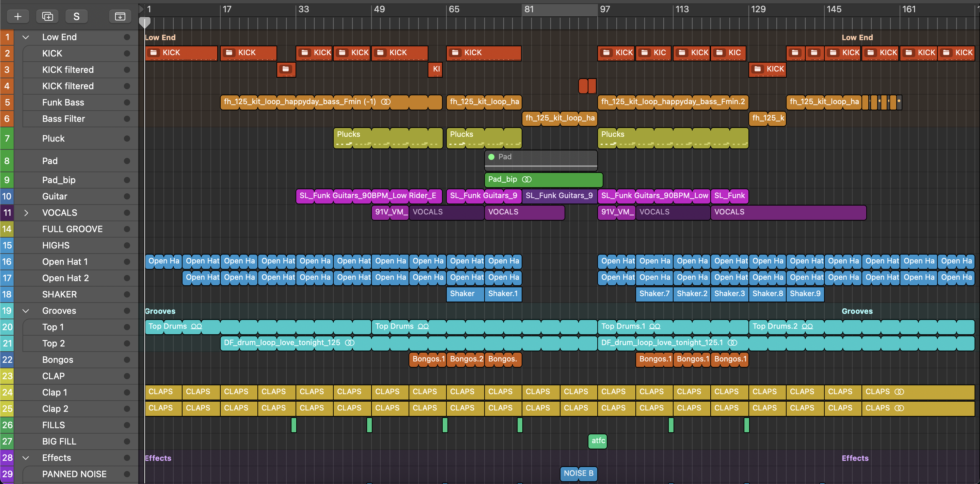Select the atfc region on BIG FILL track

click(x=597, y=441)
